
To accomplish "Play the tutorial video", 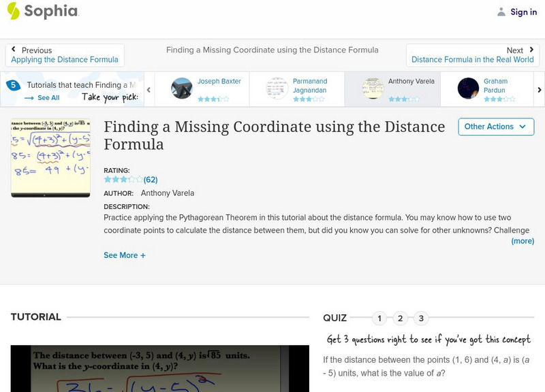I will pos(160,368).
